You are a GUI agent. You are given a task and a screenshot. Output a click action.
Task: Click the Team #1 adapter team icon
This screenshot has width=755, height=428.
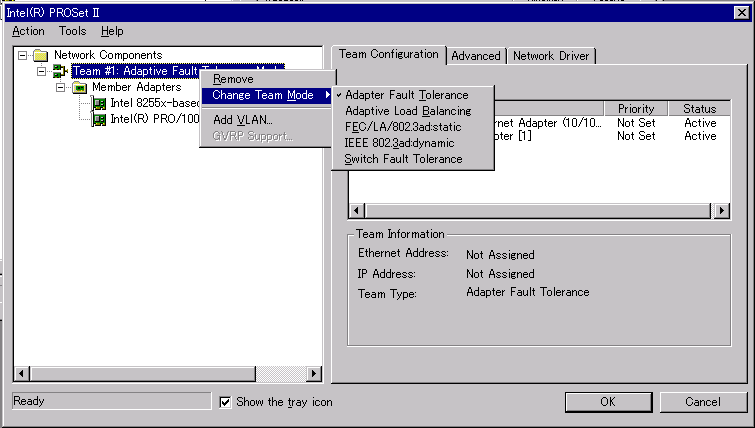coord(59,71)
